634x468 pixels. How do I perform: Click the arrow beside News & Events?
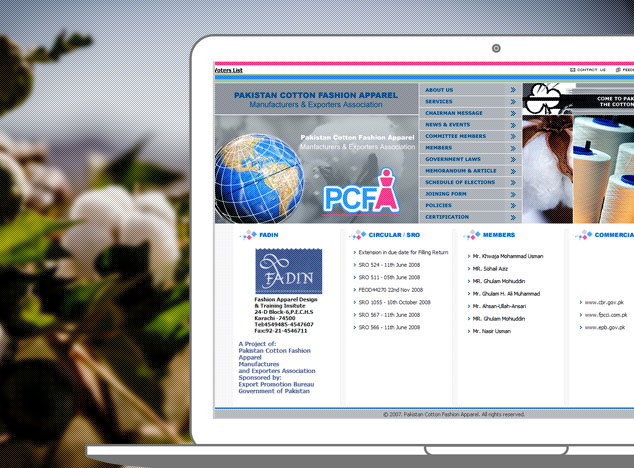pos(513,125)
